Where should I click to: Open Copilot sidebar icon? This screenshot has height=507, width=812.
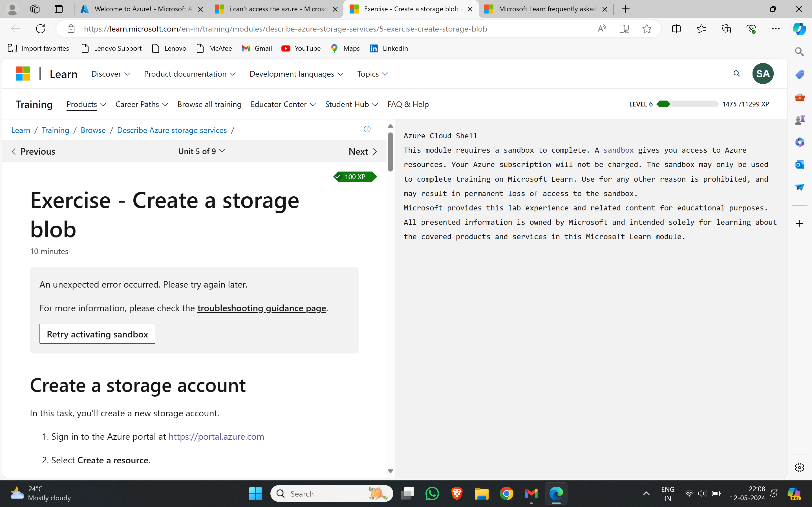click(799, 29)
